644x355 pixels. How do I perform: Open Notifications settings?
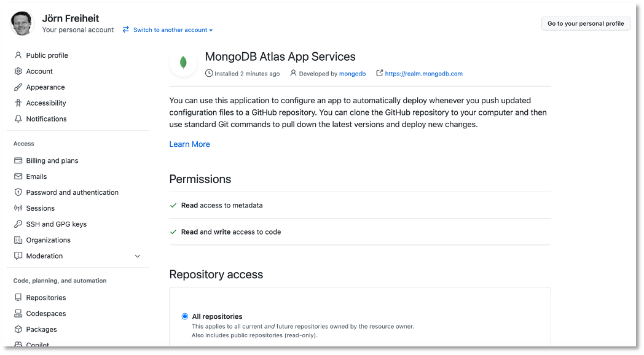[x=47, y=119]
